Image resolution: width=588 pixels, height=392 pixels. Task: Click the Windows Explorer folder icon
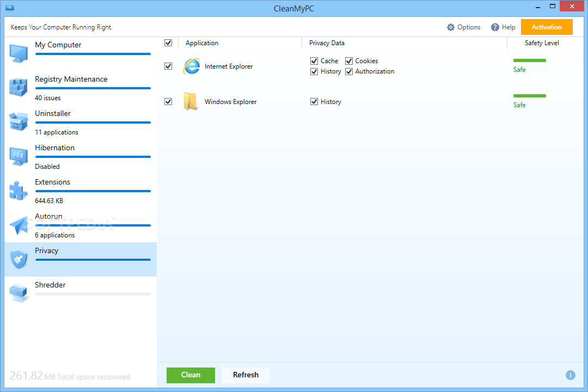tap(191, 102)
